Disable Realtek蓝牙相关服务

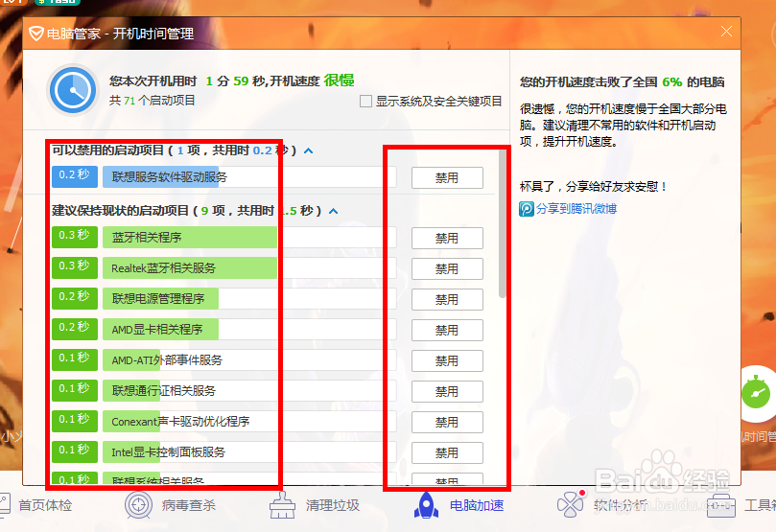point(447,269)
